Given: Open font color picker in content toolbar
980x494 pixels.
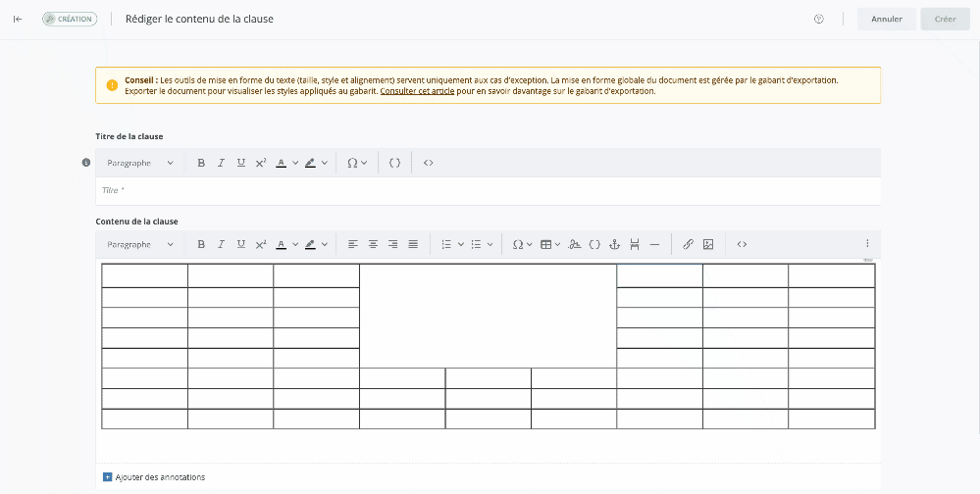Looking at the screenshot, I should coord(286,244).
